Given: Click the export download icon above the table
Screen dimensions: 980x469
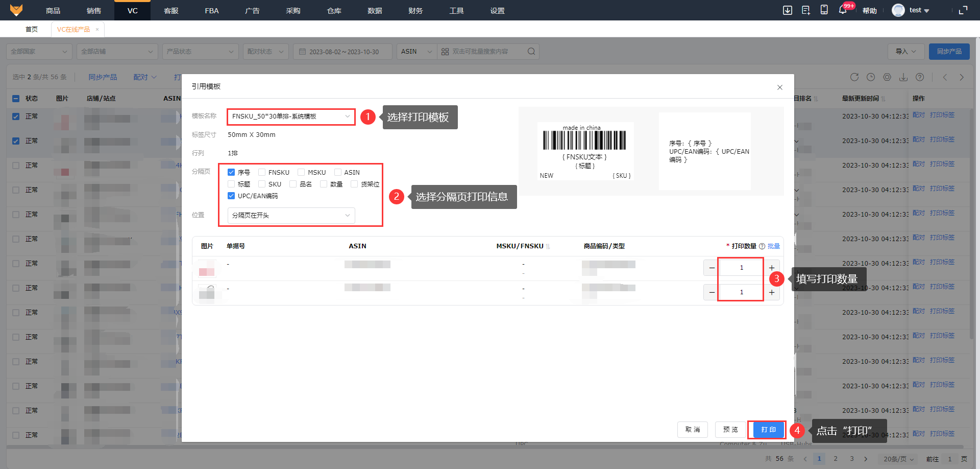Looking at the screenshot, I should [903, 77].
